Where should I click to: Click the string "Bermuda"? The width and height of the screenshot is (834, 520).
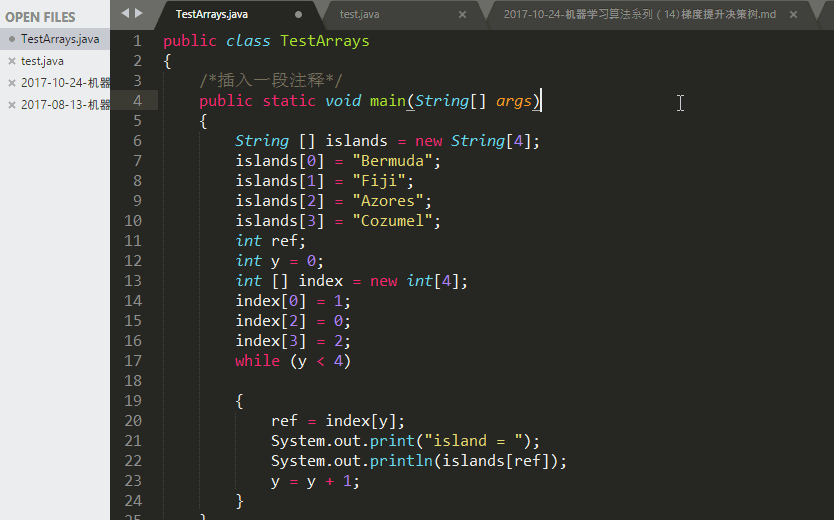pos(392,161)
